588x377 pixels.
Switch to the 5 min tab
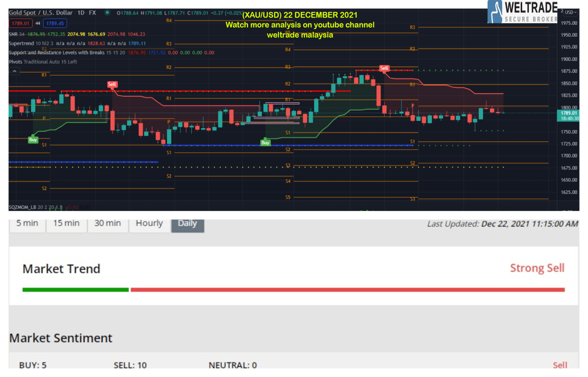27,224
